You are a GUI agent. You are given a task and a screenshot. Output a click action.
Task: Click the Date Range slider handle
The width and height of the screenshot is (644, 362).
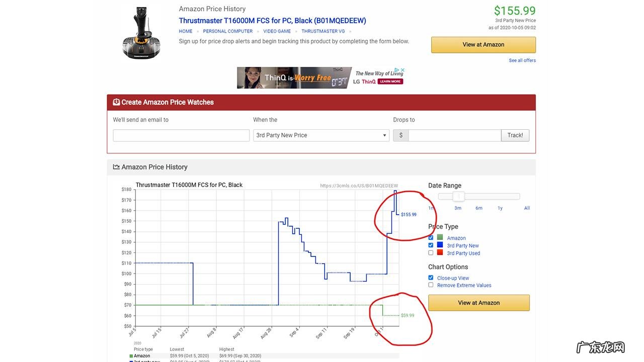[x=458, y=196]
